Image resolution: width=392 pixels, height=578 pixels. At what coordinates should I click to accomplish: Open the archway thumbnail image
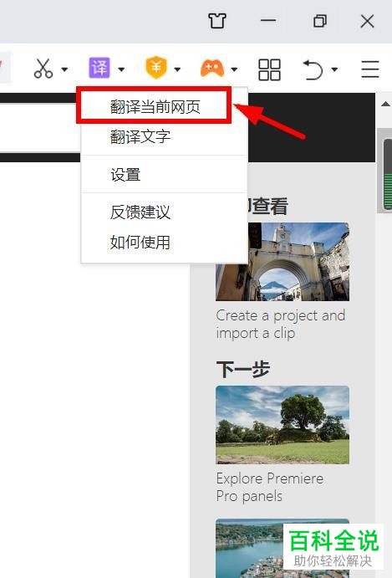[283, 261]
